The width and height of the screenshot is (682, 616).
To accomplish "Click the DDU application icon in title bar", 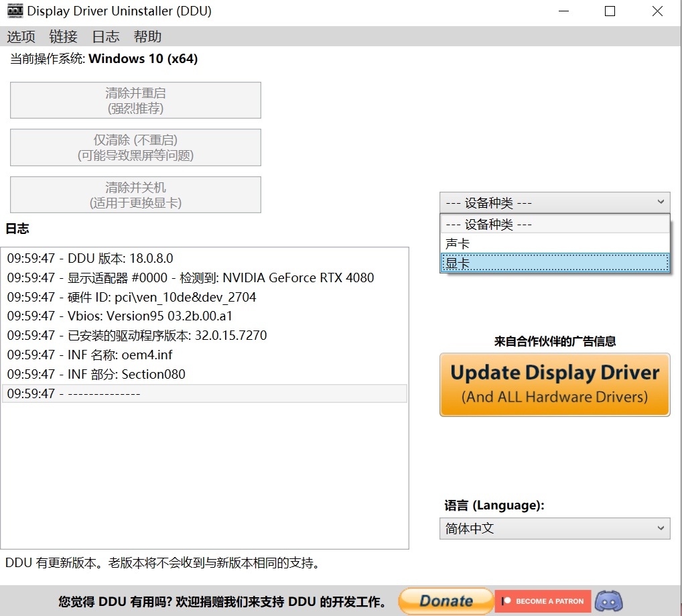I will [x=15, y=11].
